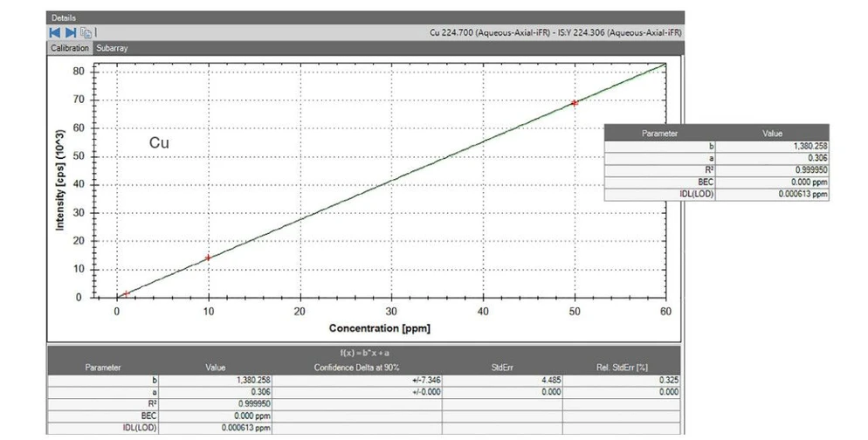Viewport: 868px width, 440px height.
Task: Select the 10 ppm red calibration marker
Action: pos(208,258)
